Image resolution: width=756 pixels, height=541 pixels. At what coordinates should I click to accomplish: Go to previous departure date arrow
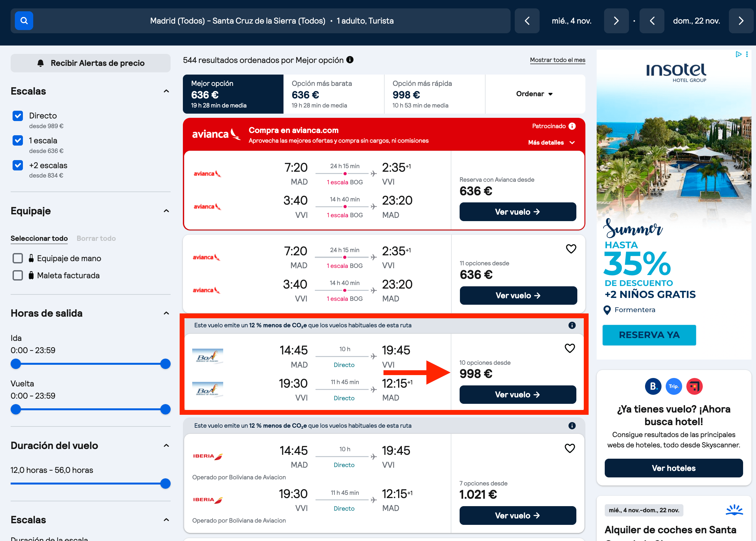point(527,21)
